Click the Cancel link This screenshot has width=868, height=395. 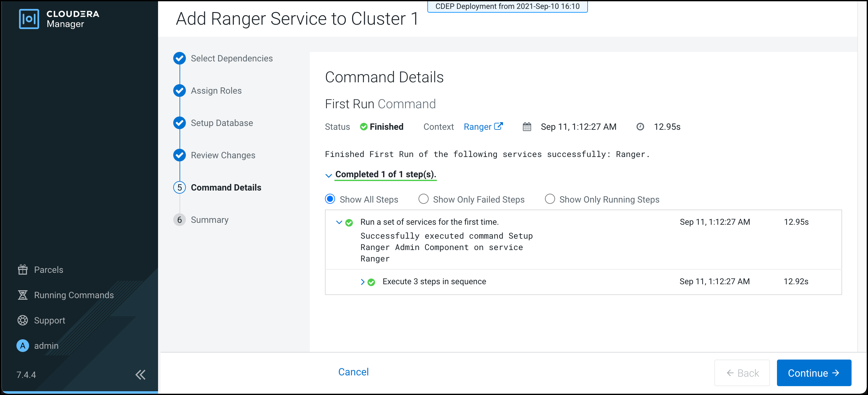pyautogui.click(x=353, y=371)
